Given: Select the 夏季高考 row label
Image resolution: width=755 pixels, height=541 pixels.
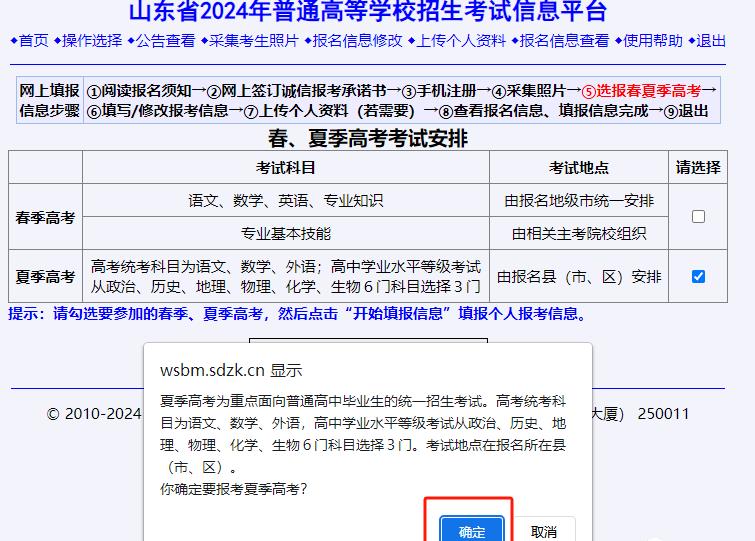Looking at the screenshot, I should coord(45,277).
